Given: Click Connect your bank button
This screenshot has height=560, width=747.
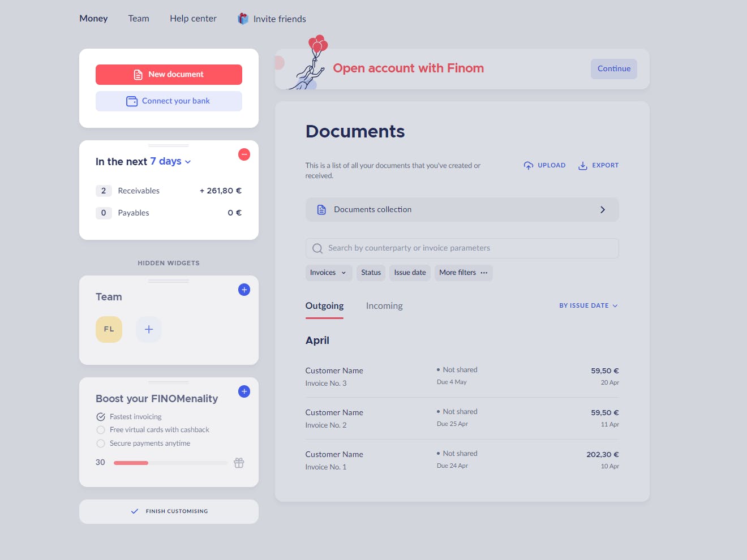Looking at the screenshot, I should tap(169, 101).
